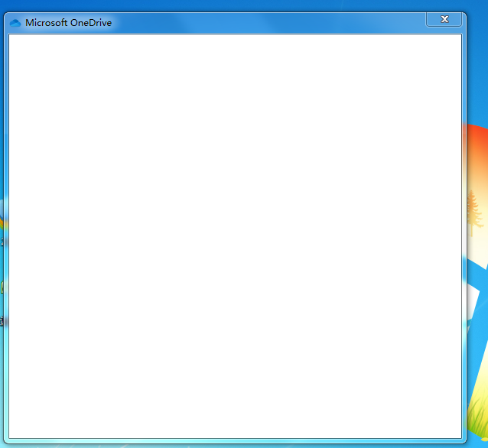
Task: Click the bottom-right corner of the white content pane
Action: click(459, 436)
